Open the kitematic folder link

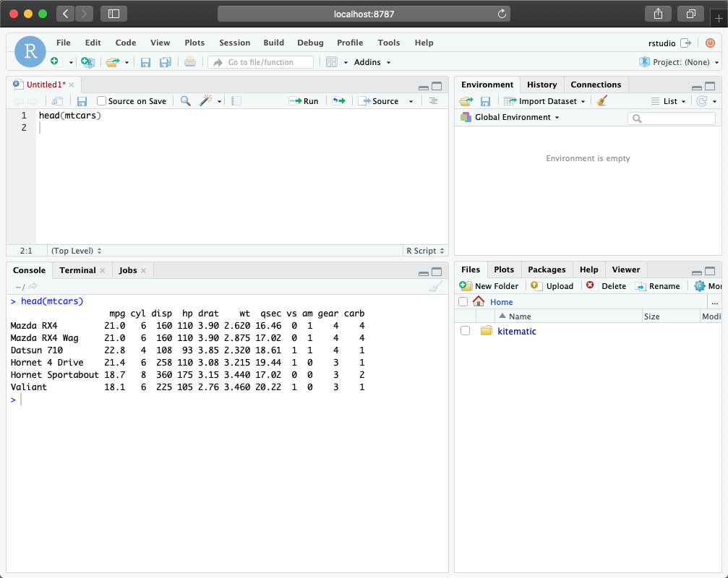point(517,331)
